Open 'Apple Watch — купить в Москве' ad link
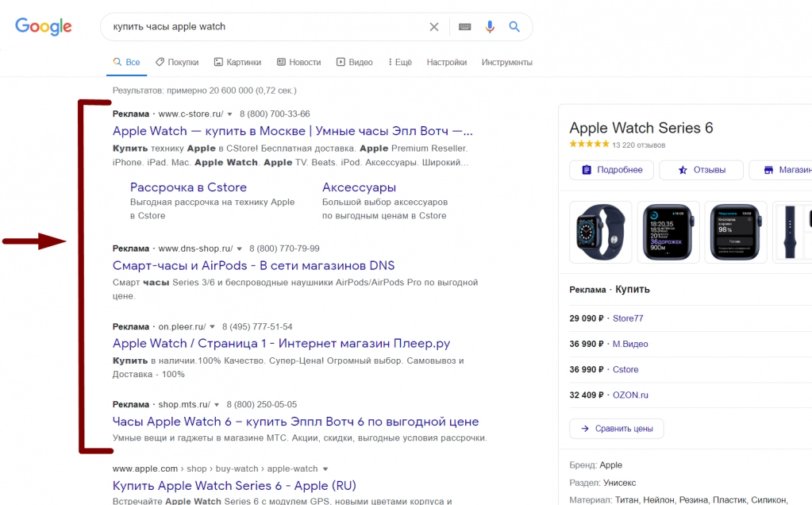This screenshot has width=812, height=505. point(293,131)
